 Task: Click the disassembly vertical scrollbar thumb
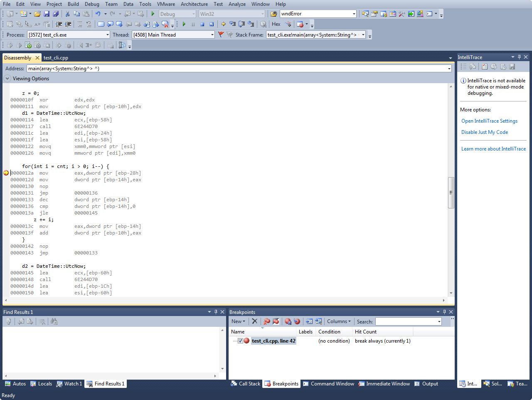click(451, 193)
